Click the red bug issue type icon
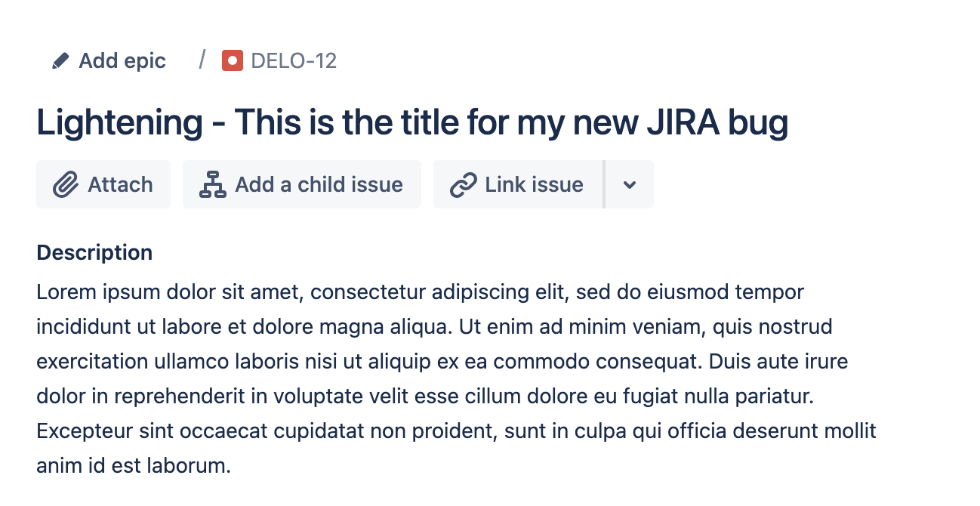Screen dimensions: 980x506 click(x=233, y=60)
